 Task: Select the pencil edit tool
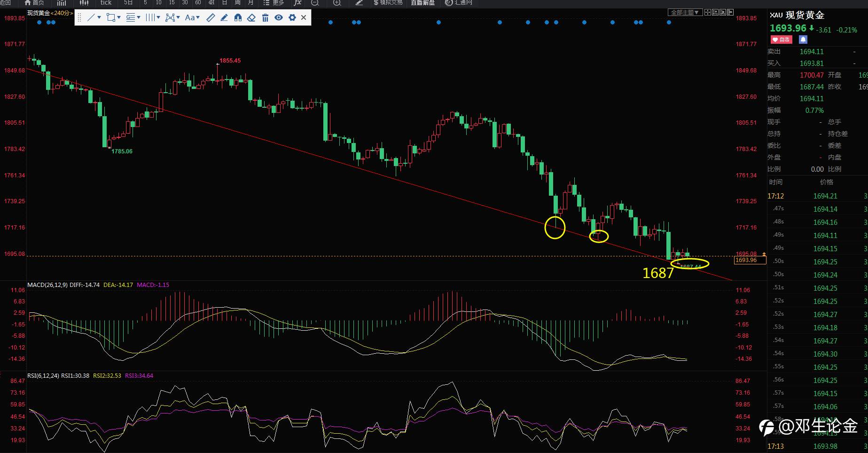click(224, 17)
